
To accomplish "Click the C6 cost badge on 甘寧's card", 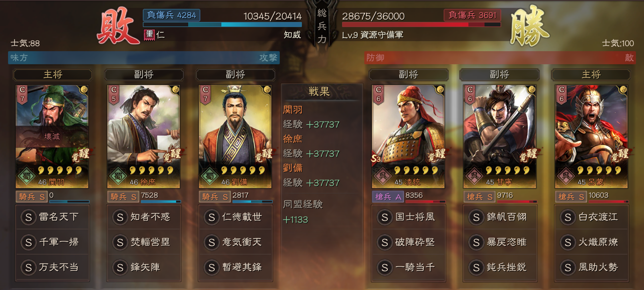I will (470, 94).
